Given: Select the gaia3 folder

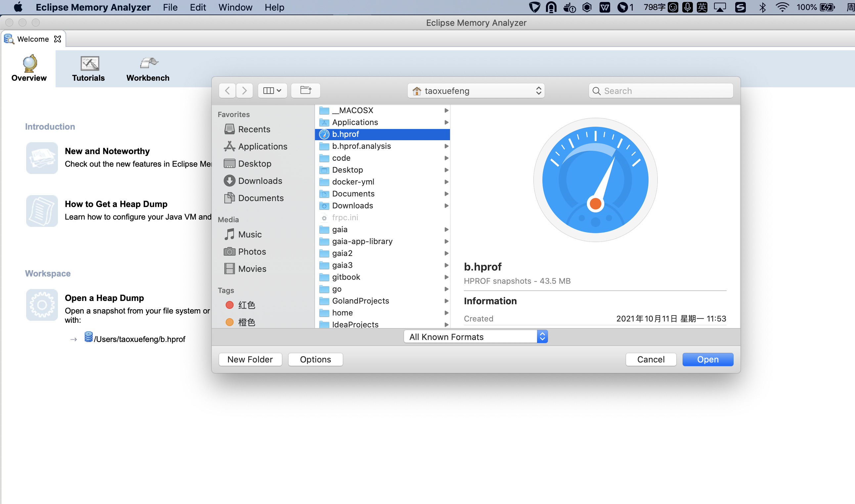Looking at the screenshot, I should (382, 265).
